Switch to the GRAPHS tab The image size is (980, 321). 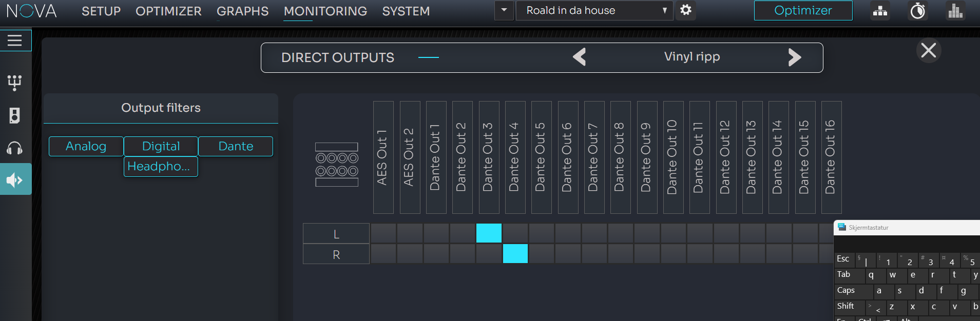[242, 11]
